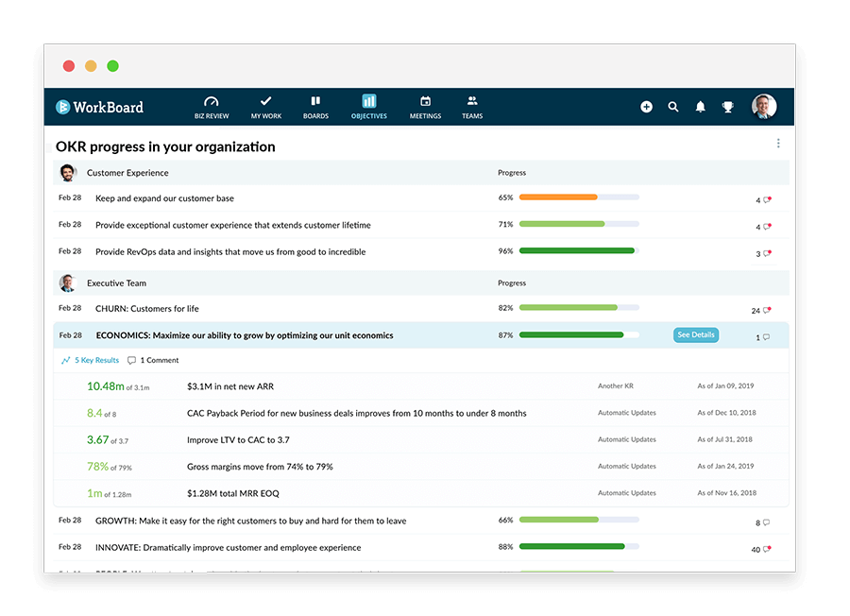Image resolution: width=850 pixels, height=616 pixels.
Task: Click the badge icon beside CHURN's comment count
Action: tap(767, 309)
